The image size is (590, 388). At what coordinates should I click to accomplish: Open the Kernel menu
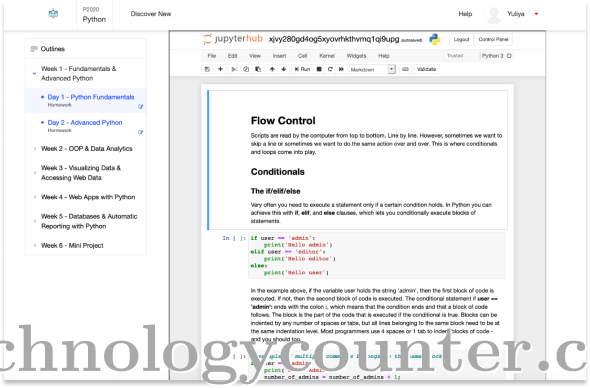tap(327, 56)
